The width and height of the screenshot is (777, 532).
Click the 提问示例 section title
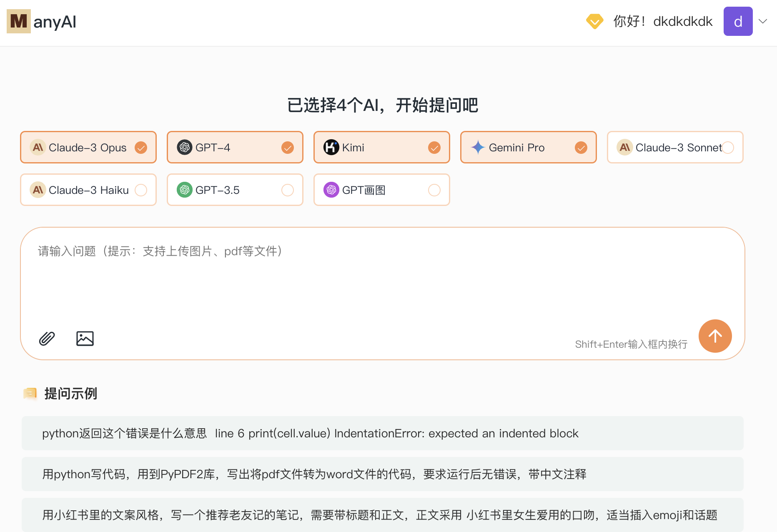point(70,393)
